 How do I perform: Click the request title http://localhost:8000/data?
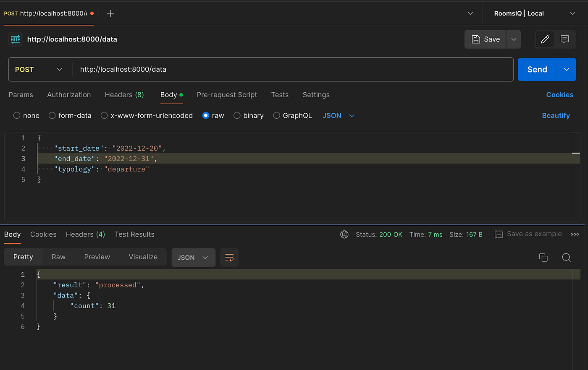coord(72,39)
